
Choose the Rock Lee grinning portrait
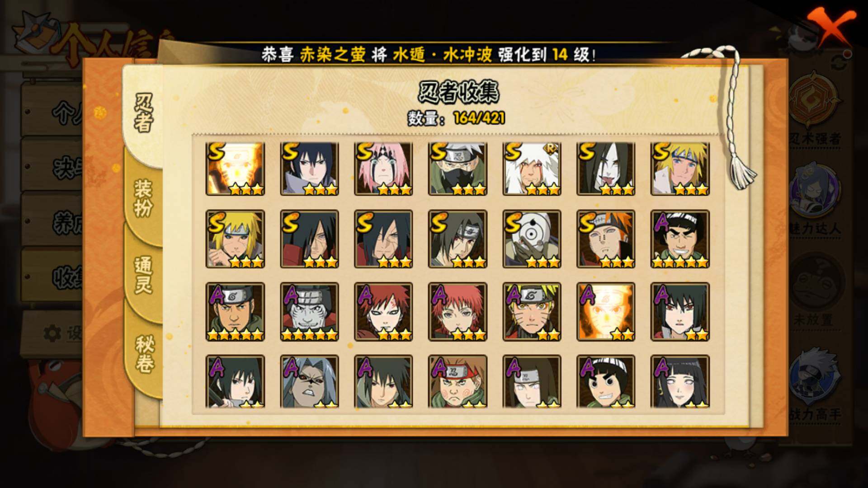pos(606,382)
